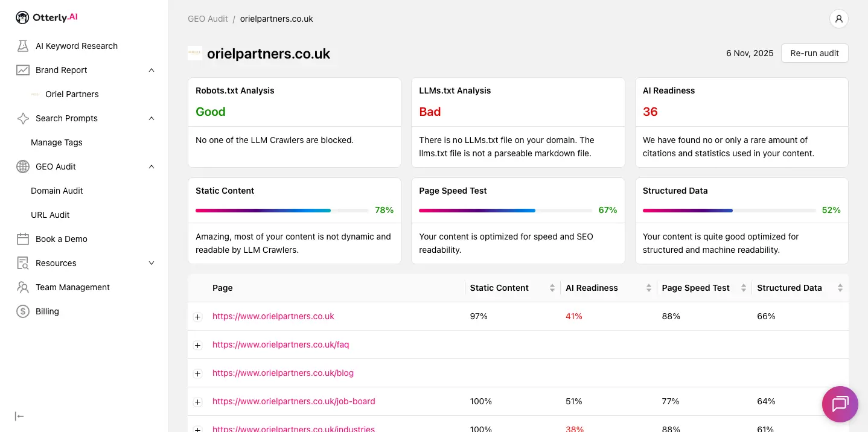868x432 pixels.
Task: Open URL Audit in sidebar
Action: pos(50,215)
